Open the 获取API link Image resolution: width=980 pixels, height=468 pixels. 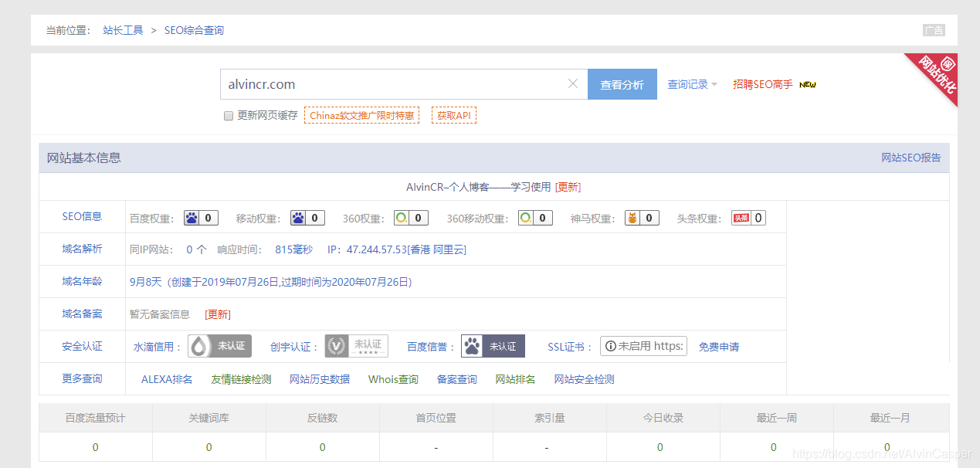pos(454,115)
